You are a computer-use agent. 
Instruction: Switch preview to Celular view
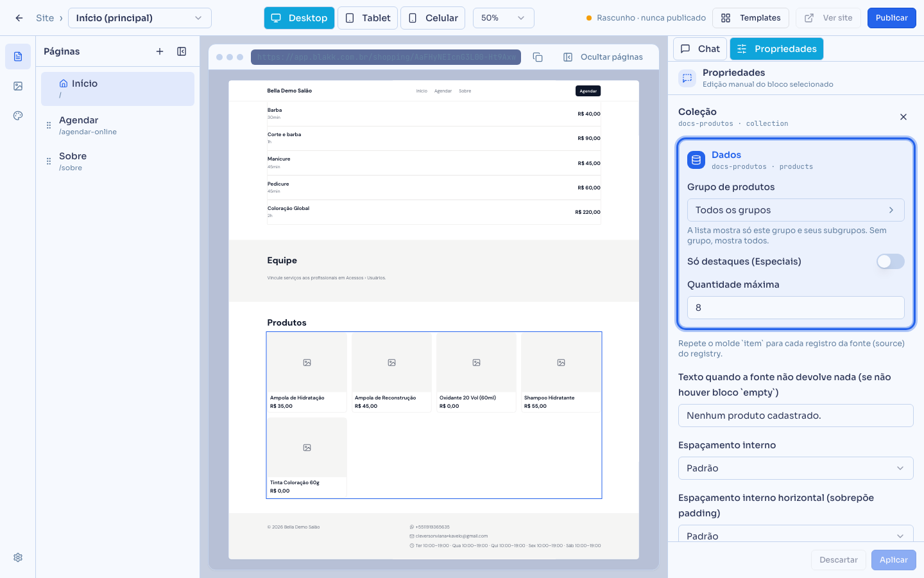[x=433, y=18]
